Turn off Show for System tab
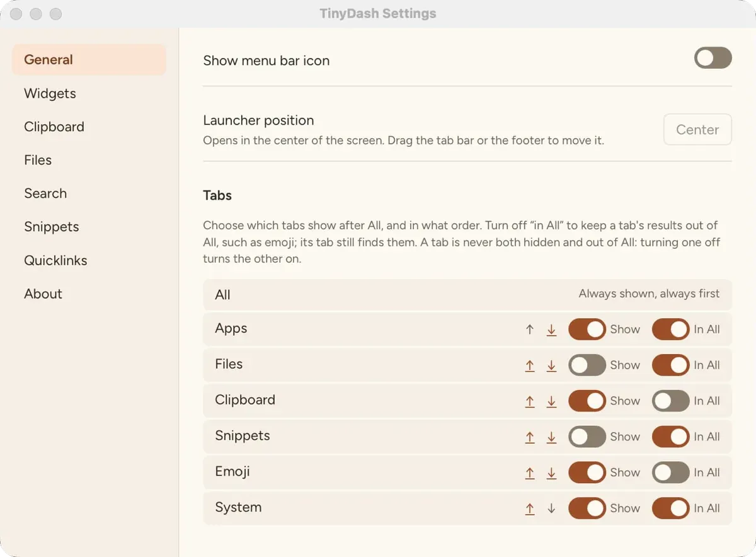Screen dimensions: 756x557 pyautogui.click(x=587, y=508)
